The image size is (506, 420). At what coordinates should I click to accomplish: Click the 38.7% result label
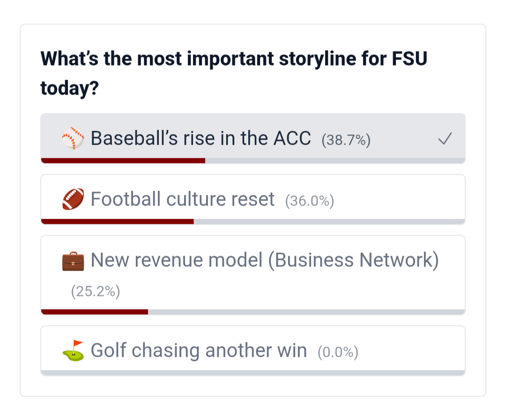click(x=346, y=140)
